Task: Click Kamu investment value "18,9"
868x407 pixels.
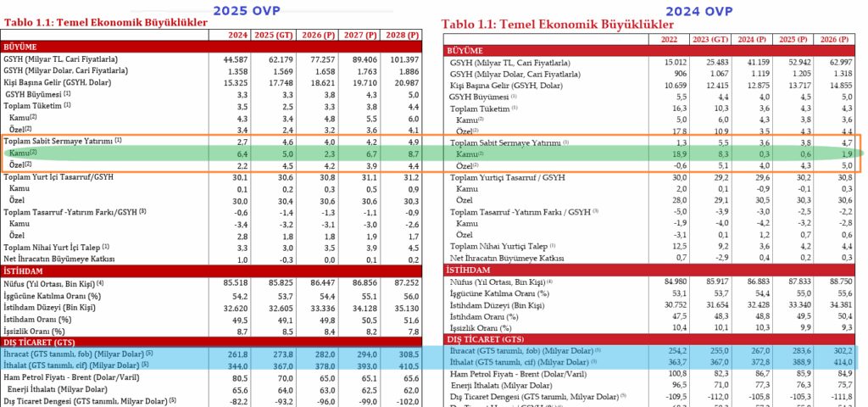Action: [679, 154]
